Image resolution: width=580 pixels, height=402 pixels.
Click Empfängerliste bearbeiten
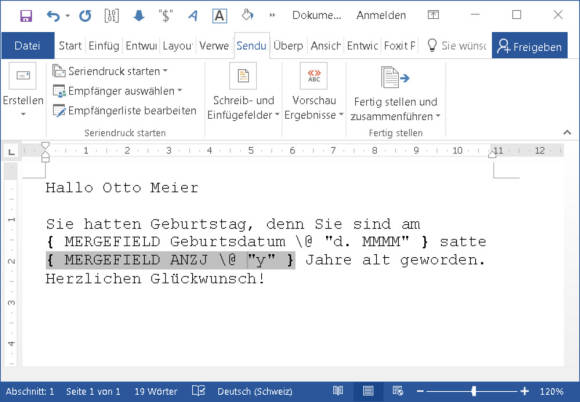pos(124,111)
